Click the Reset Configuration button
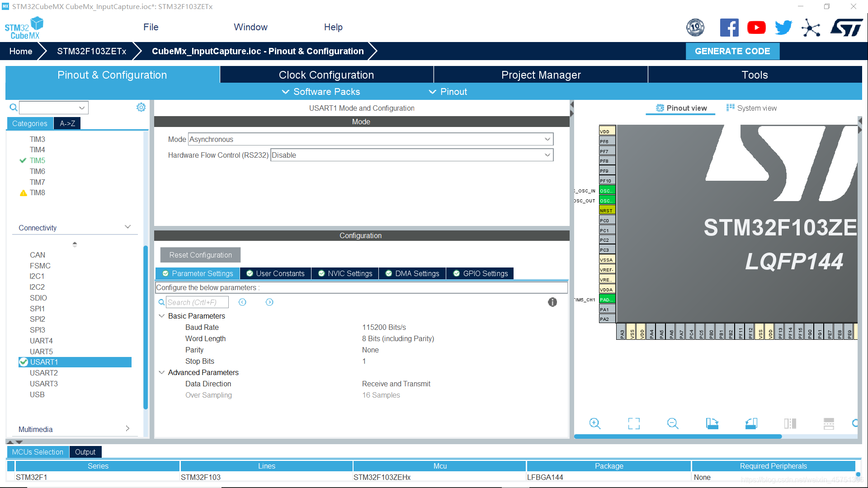This screenshot has height=488, width=868. pyautogui.click(x=200, y=255)
